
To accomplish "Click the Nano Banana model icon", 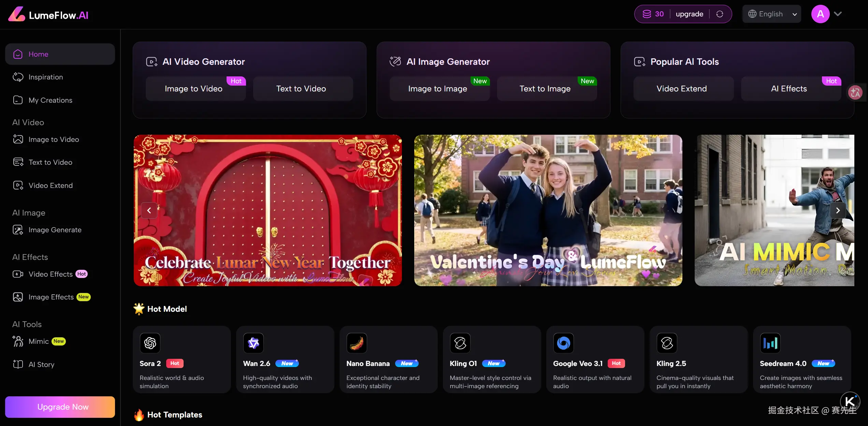I will [357, 343].
